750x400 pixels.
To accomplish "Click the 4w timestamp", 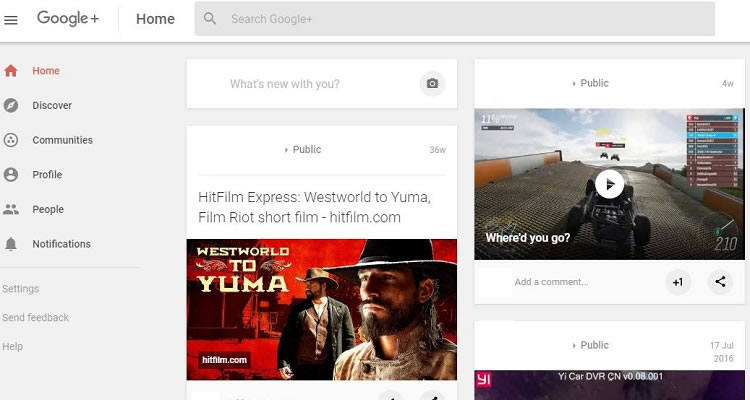I will [x=728, y=84].
